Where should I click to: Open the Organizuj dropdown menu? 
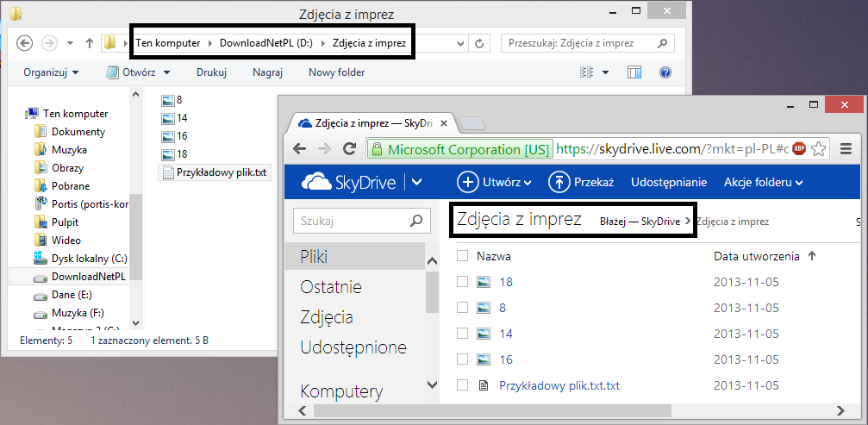click(x=51, y=72)
